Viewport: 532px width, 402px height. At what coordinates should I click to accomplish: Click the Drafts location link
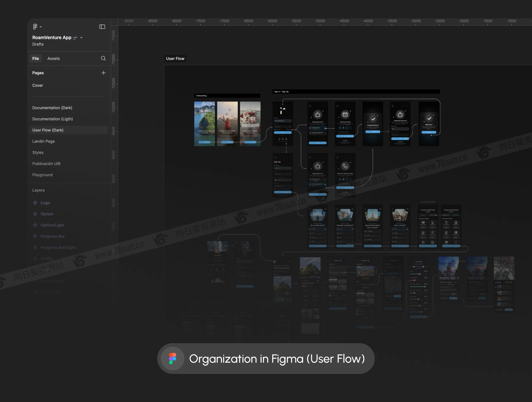pyautogui.click(x=38, y=44)
